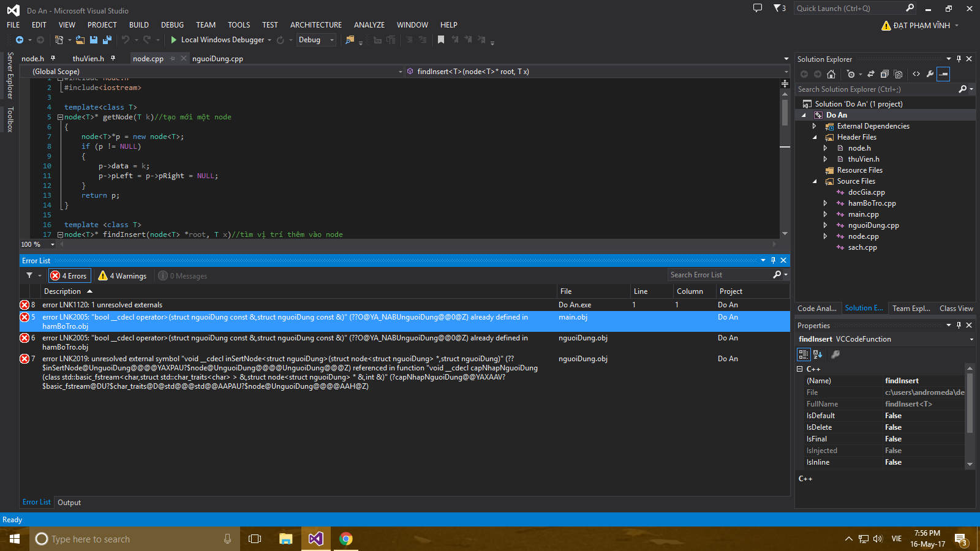The width and height of the screenshot is (980, 551).
Task: Click the code editor vertical scrollbar thumb
Action: (785, 113)
